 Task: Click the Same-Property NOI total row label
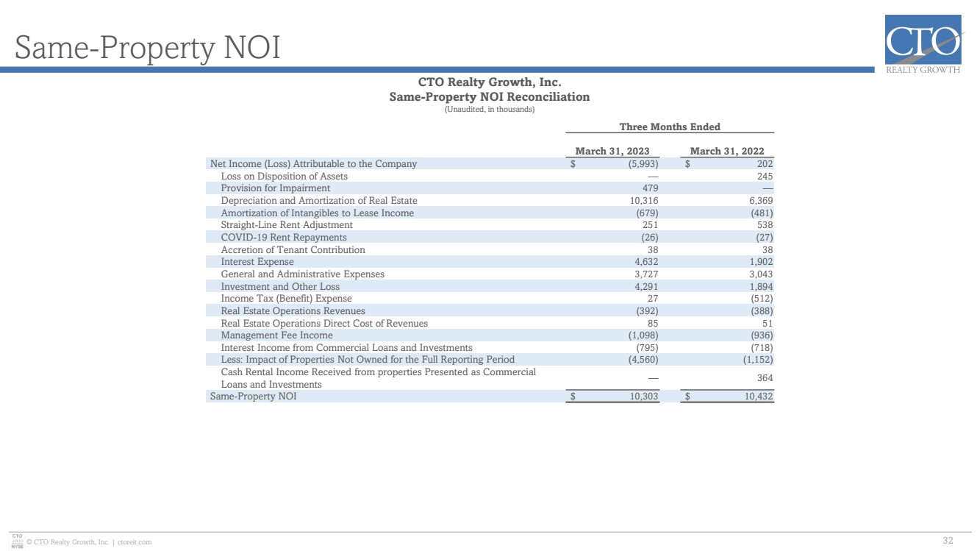point(254,397)
